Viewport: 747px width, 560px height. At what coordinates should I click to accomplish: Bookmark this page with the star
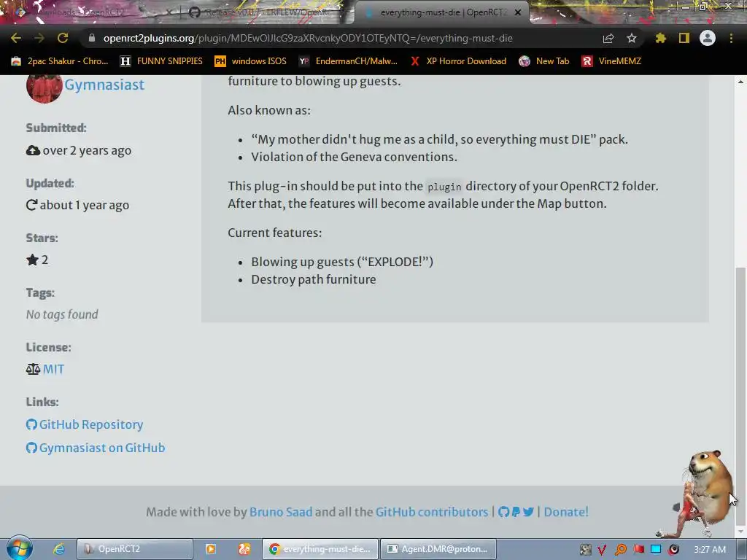[632, 38]
